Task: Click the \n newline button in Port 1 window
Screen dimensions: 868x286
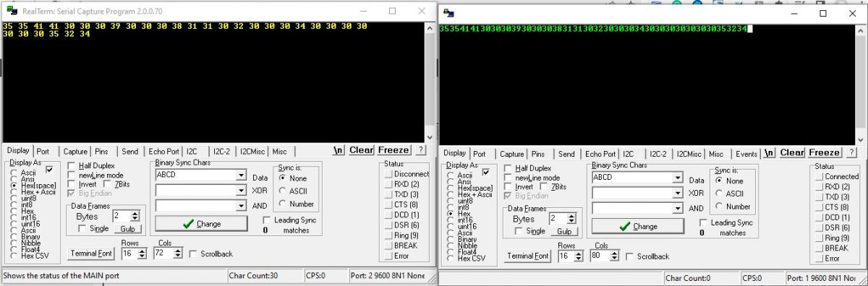Action: [768, 152]
